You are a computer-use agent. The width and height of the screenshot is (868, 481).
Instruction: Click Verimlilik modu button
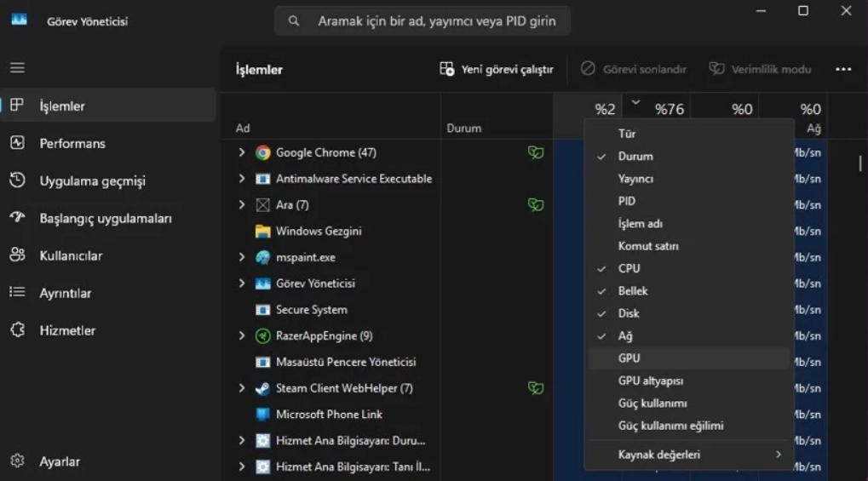pyautogui.click(x=760, y=69)
